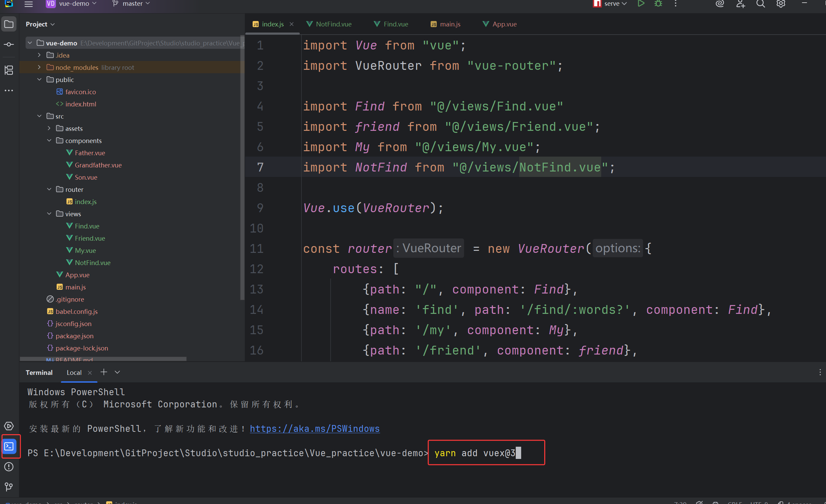Open the serve run configuration dropdown
826x504 pixels.
(x=614, y=4)
